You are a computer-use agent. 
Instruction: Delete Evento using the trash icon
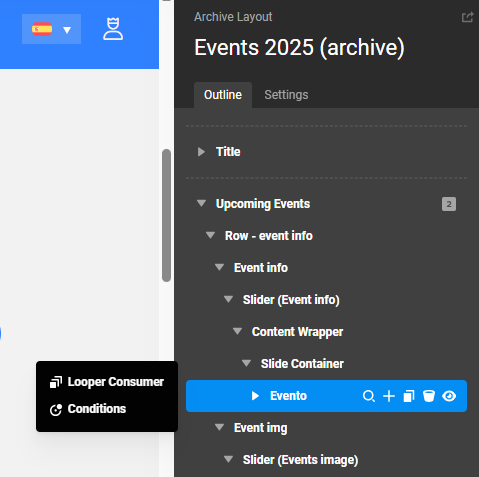click(429, 396)
